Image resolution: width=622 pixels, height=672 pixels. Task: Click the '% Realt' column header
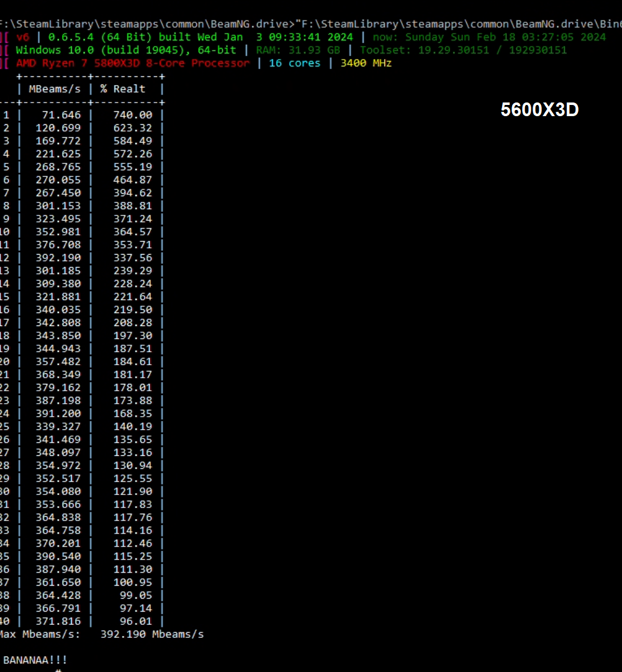122,89
